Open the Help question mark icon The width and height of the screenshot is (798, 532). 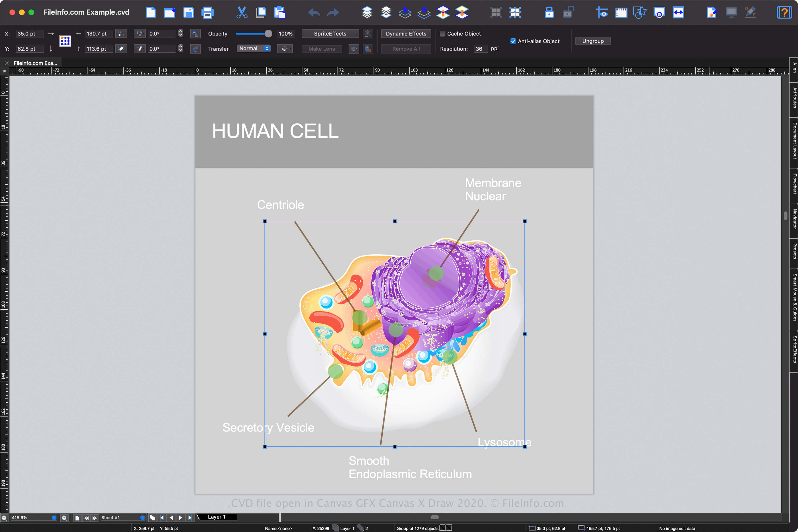click(x=784, y=13)
